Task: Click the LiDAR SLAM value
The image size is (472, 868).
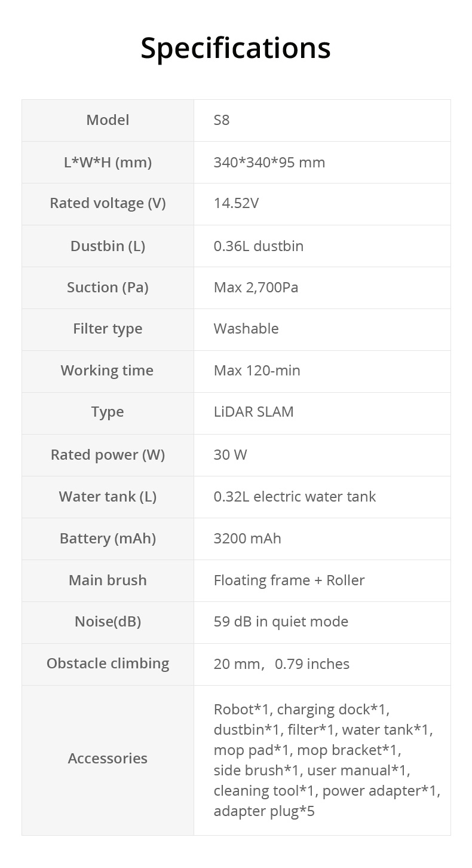Action: tap(254, 412)
